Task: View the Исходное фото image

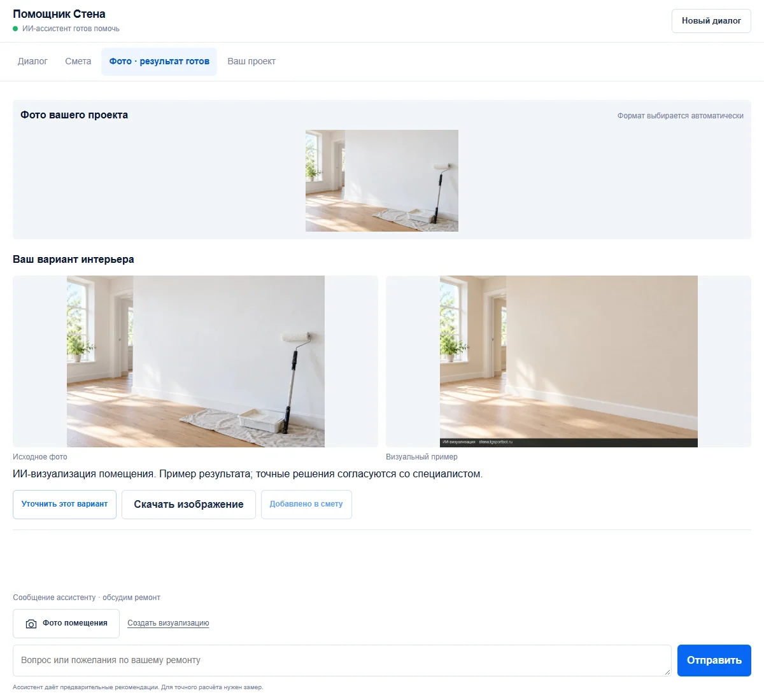Action: pos(195,361)
